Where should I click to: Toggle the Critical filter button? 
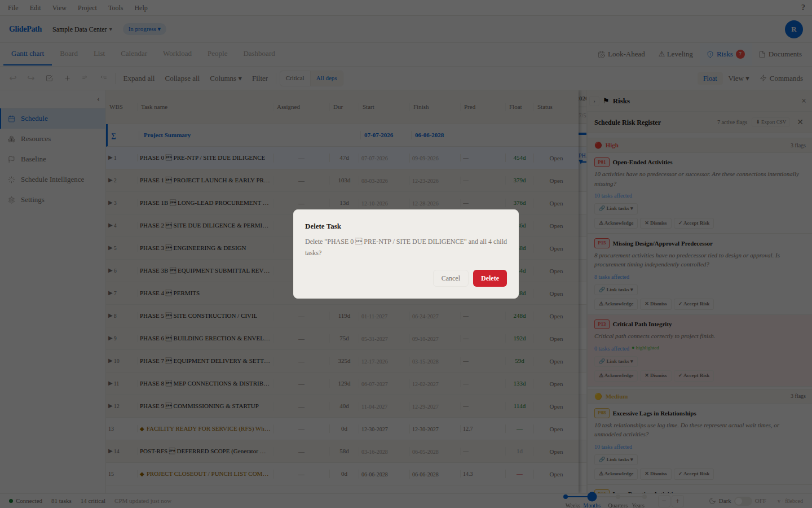(x=295, y=78)
